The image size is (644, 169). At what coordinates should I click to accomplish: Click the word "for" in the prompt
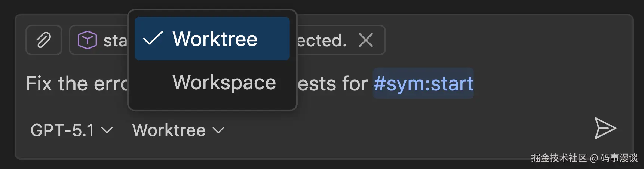point(353,83)
